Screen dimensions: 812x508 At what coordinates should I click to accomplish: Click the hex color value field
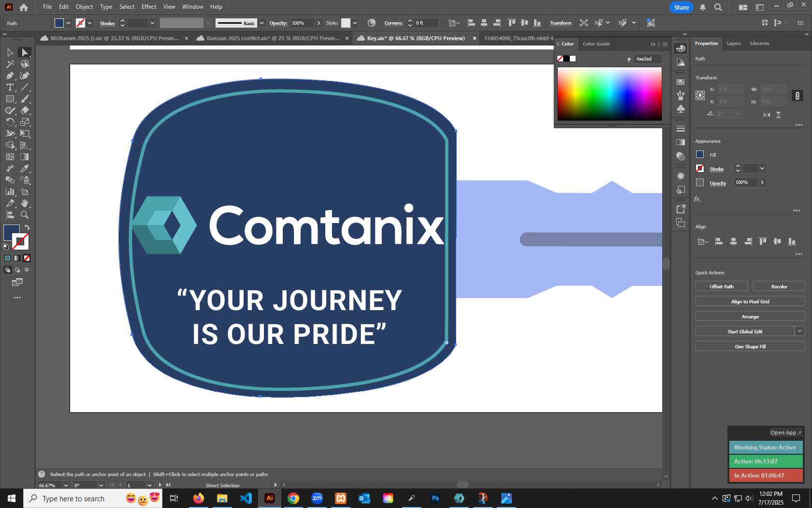click(x=647, y=59)
